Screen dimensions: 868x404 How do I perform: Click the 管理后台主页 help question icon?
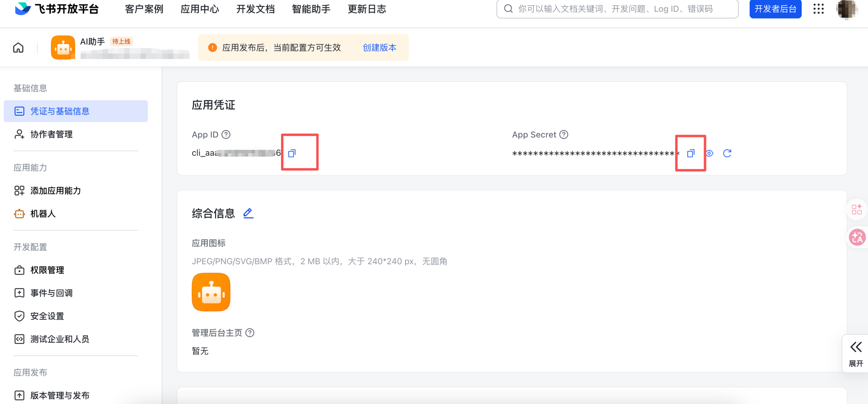[x=250, y=333]
